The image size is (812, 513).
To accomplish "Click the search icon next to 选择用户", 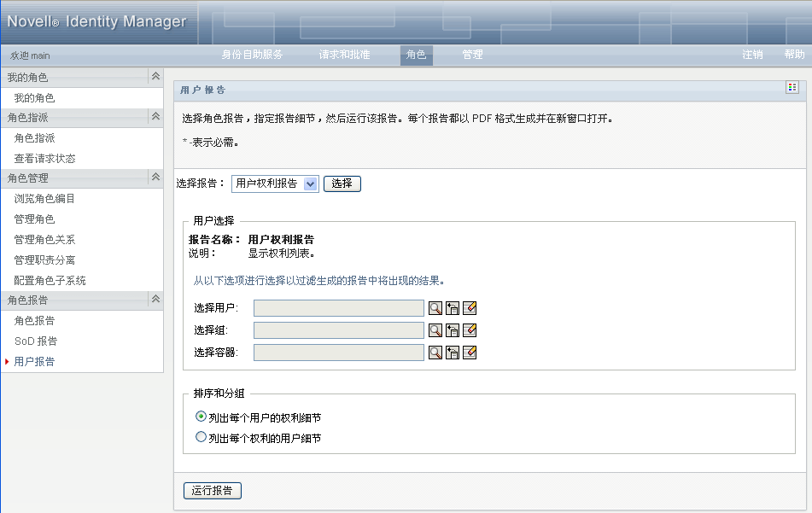I will pos(435,308).
